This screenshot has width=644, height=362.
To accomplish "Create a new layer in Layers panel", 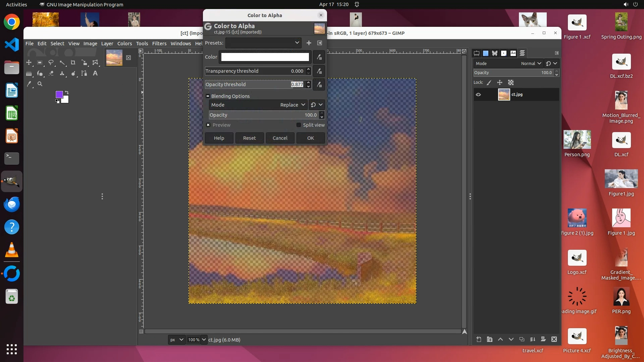I will 479,339.
